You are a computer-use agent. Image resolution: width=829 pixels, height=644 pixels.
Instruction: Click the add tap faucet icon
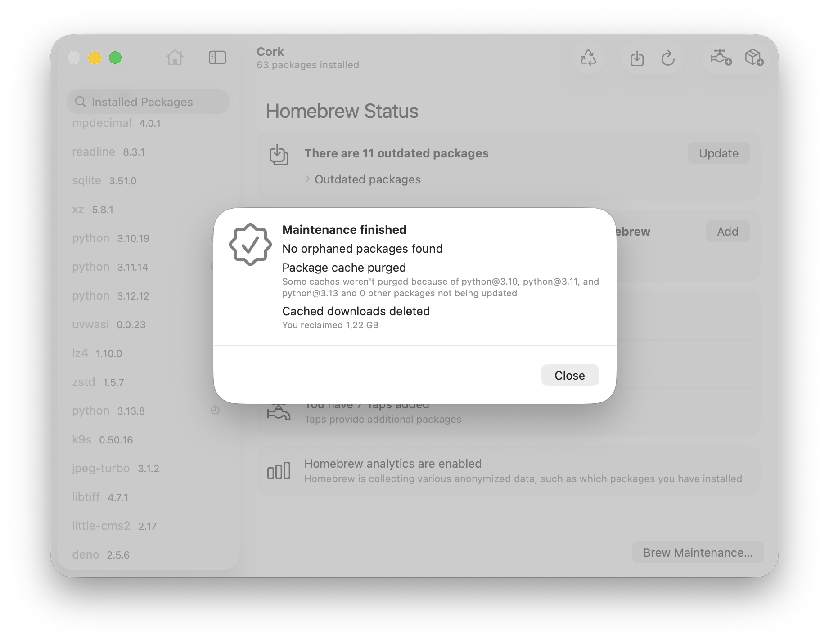click(721, 58)
